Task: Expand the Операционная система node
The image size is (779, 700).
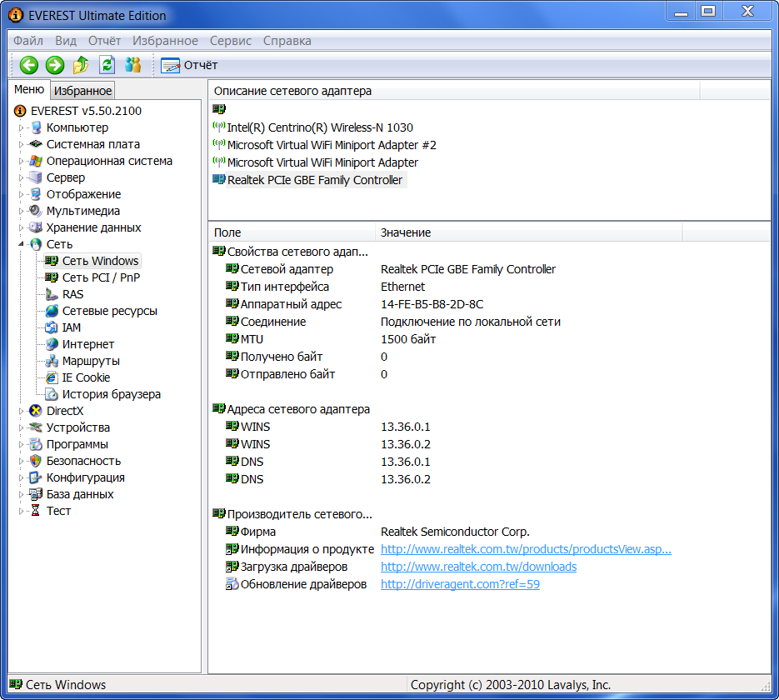Action: tap(21, 161)
